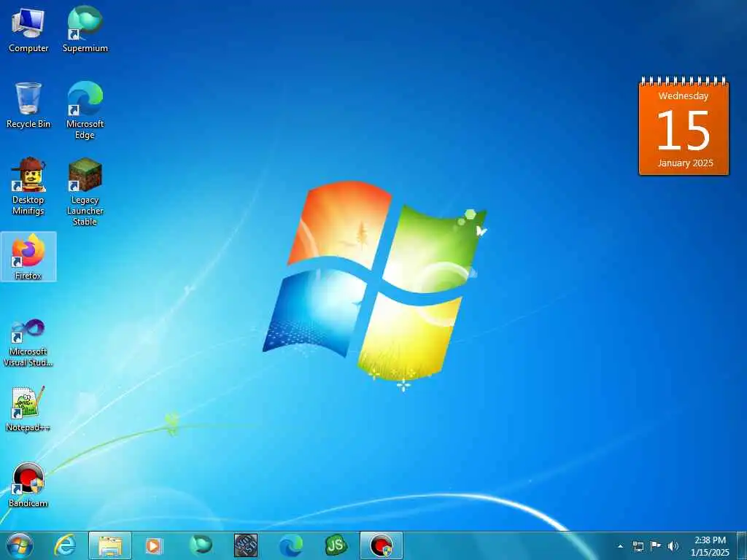
Task: Open the volume speaker icon
Action: pyautogui.click(x=673, y=546)
